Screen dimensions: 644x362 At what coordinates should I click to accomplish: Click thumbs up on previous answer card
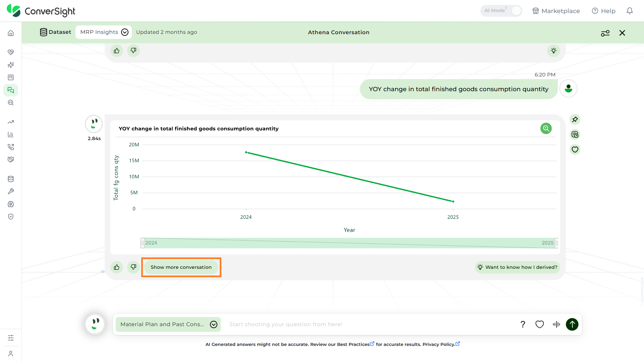117,51
